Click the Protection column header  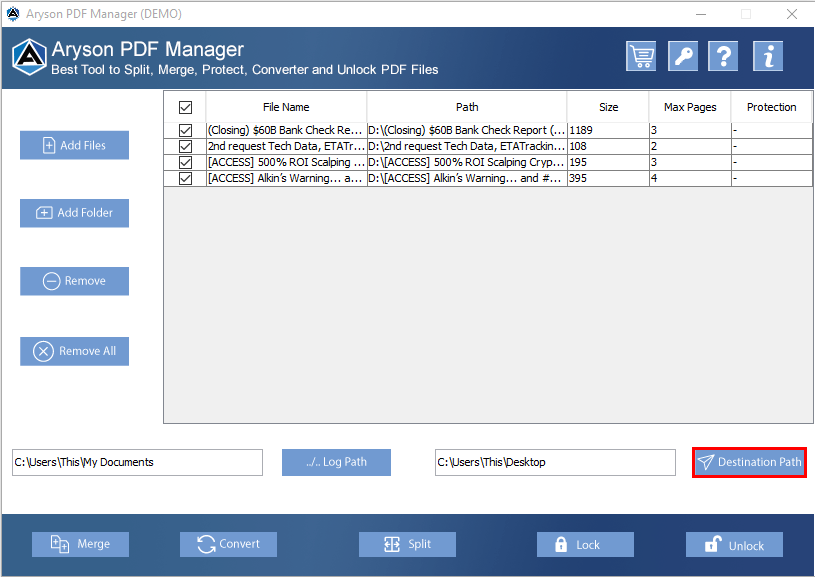coord(771,107)
